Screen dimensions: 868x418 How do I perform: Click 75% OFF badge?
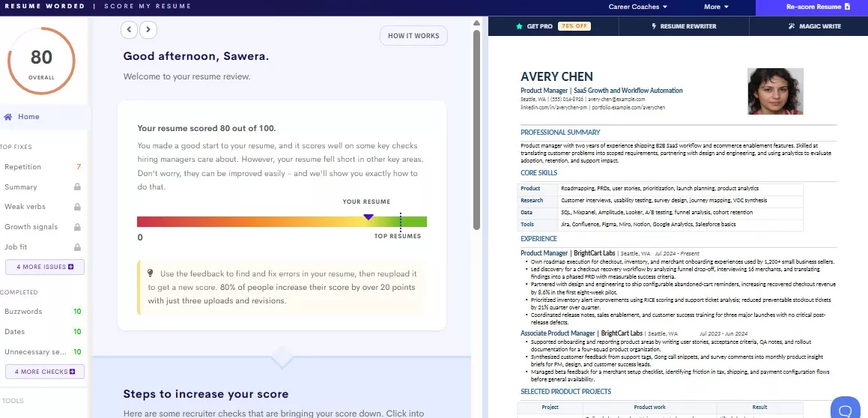pyautogui.click(x=574, y=26)
